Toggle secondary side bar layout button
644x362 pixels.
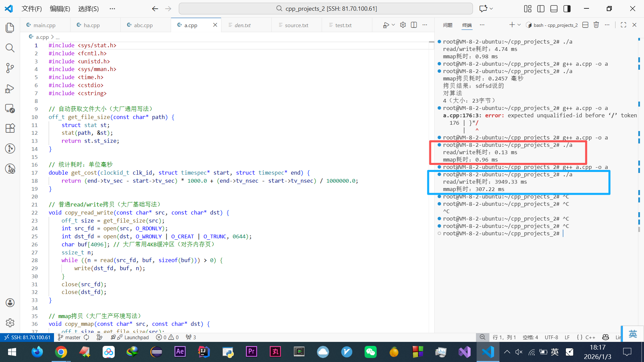pyautogui.click(x=567, y=9)
